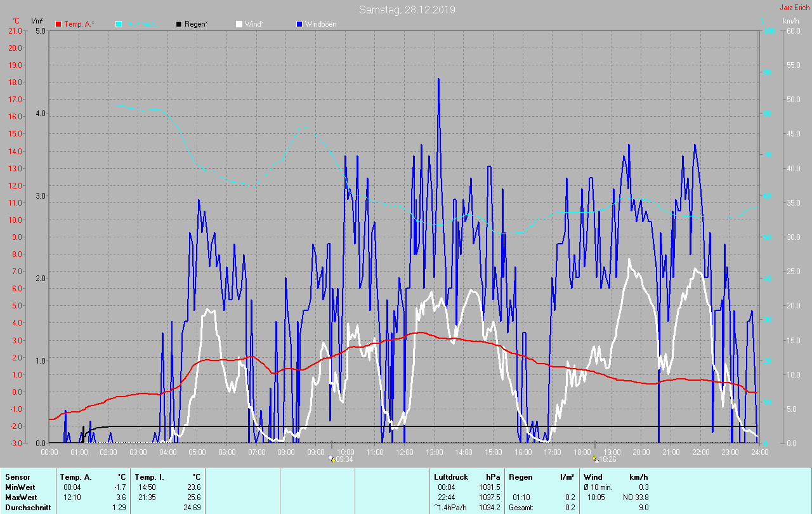Click the red Temp. A. legend square
Viewport: 812px width, 514px height.
click(x=58, y=24)
